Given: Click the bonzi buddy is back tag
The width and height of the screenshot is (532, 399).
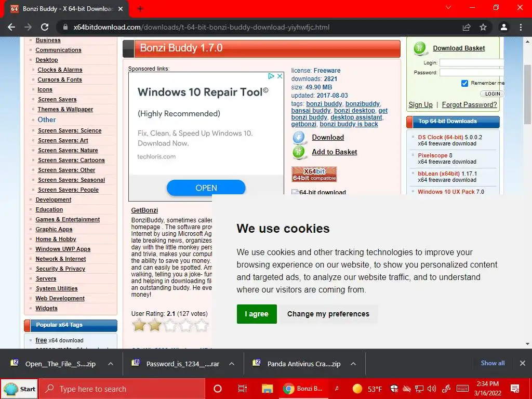Looking at the screenshot, I should point(349,124).
